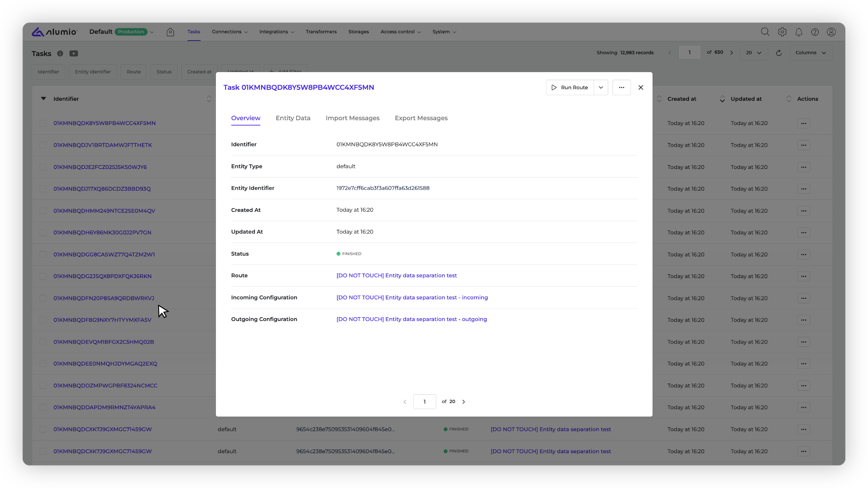
Task: Open the Export Messages tab
Action: 421,118
